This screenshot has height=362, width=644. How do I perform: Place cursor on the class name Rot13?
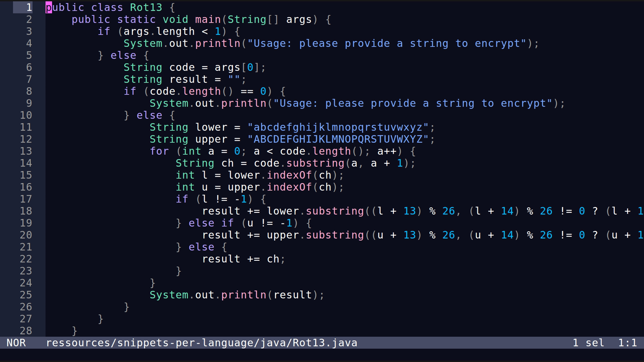146,7
